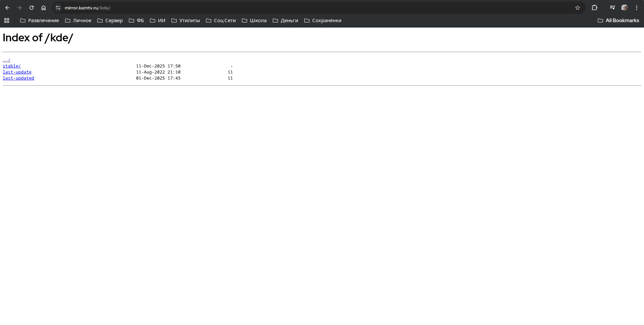Open the Chrome three-dot menu
This screenshot has width=644, height=325.
[x=637, y=8]
